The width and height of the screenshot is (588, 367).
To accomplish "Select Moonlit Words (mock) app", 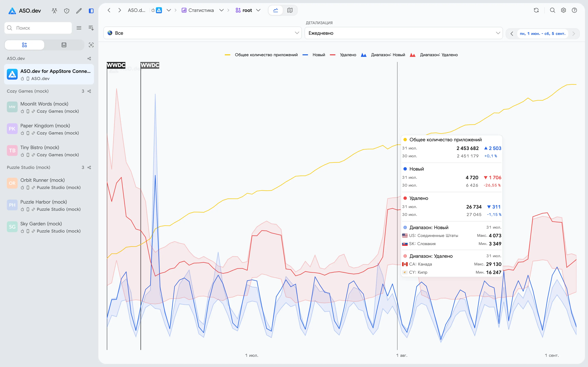I will tap(49, 107).
